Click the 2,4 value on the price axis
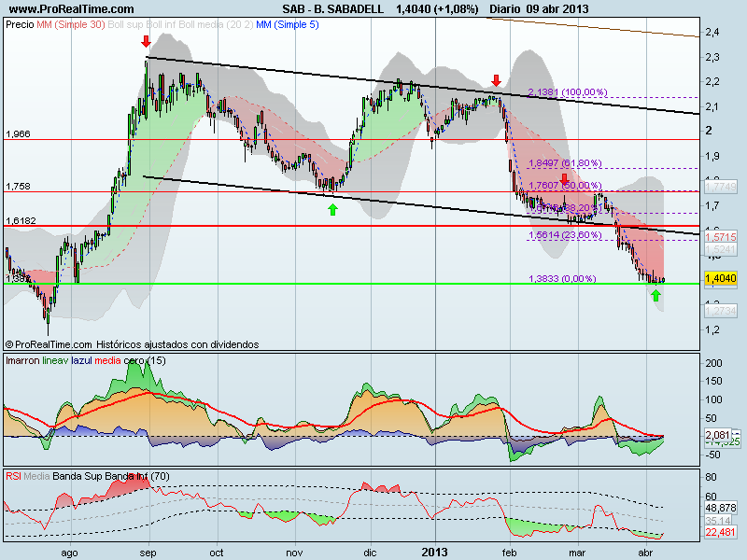Screen dimensions: 747x560 point(712,33)
